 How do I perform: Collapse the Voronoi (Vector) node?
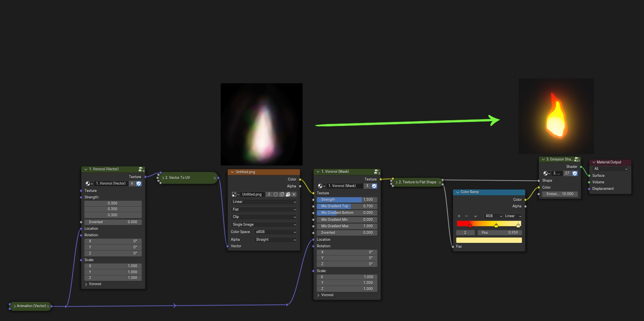[86, 169]
